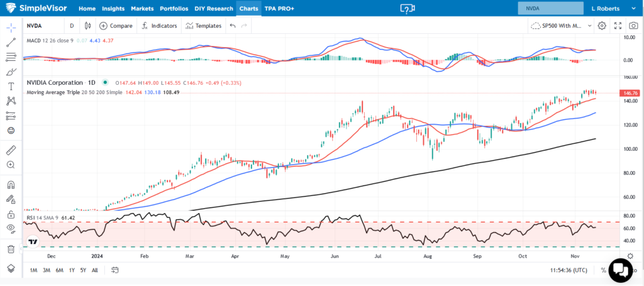
Task: Expand the L Roberts account menu
Action: (613, 8)
